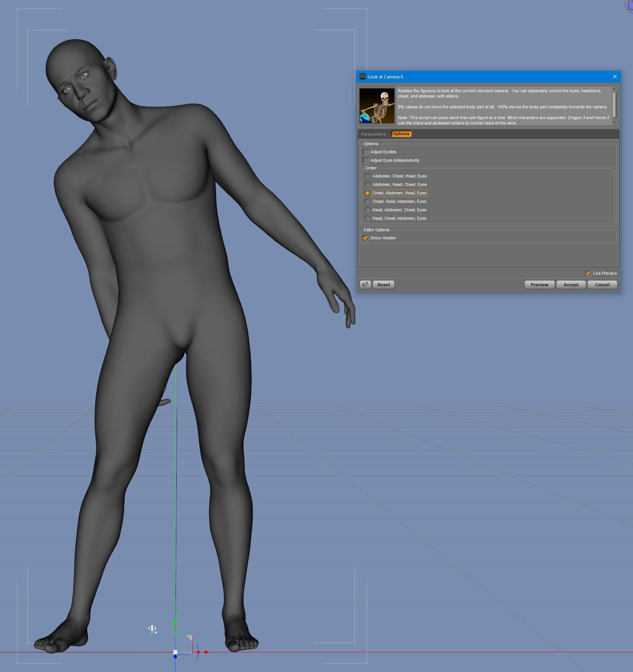Enable Adjust Eyes Independently checkbox

tap(366, 161)
